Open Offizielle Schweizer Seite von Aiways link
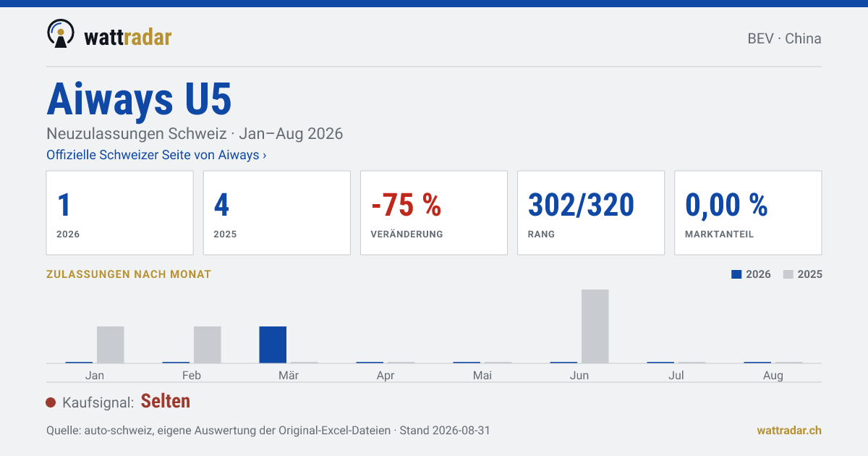868x456 pixels. (156, 155)
